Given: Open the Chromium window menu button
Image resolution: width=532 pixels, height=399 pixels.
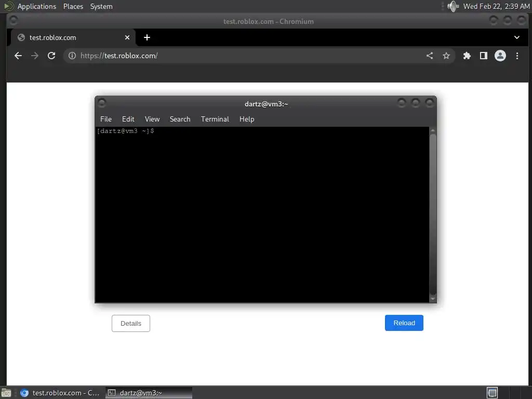Looking at the screenshot, I should [x=14, y=21].
